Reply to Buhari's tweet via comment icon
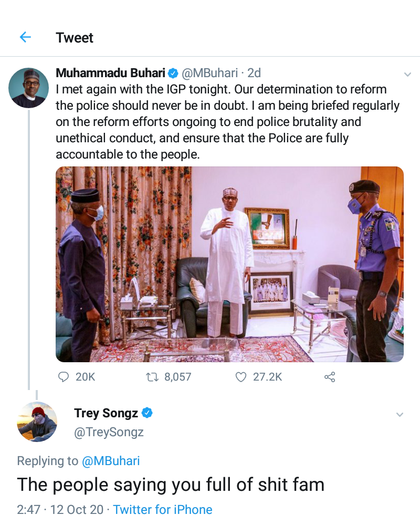The image size is (420, 526). [64, 376]
